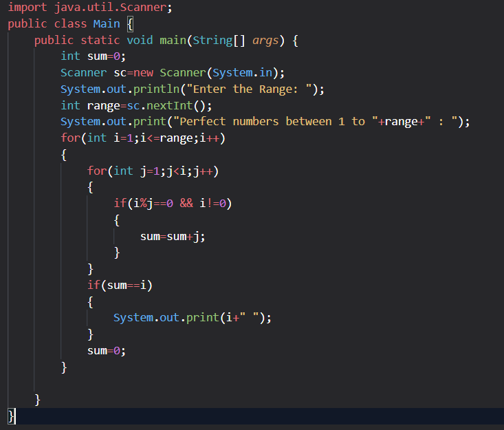The height and width of the screenshot is (430, 504).
Task: Click the condition "if(i%j==0 && i!=0)"
Action: pyautogui.click(x=173, y=204)
